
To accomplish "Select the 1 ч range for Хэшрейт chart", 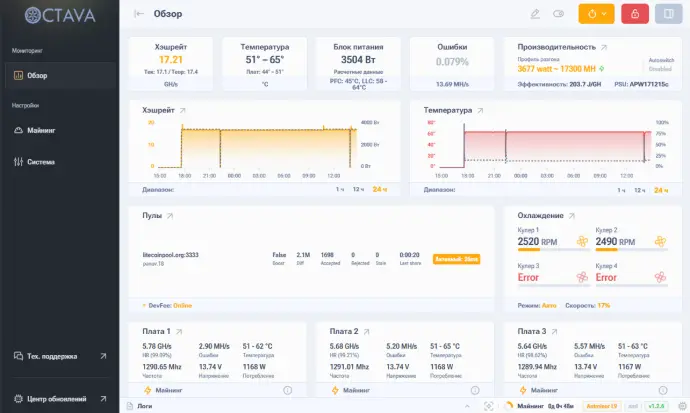I will coord(340,189).
